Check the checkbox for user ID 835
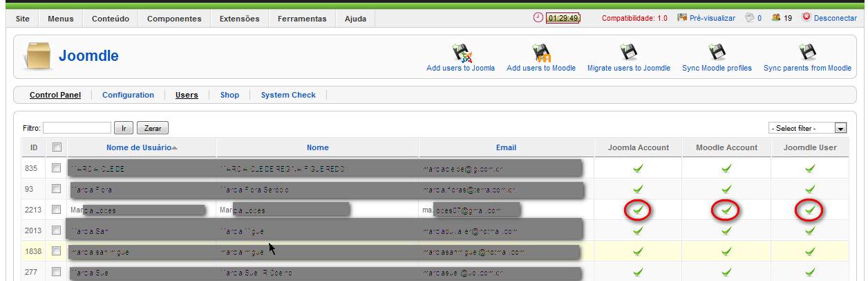868x281 pixels. pos(57,167)
